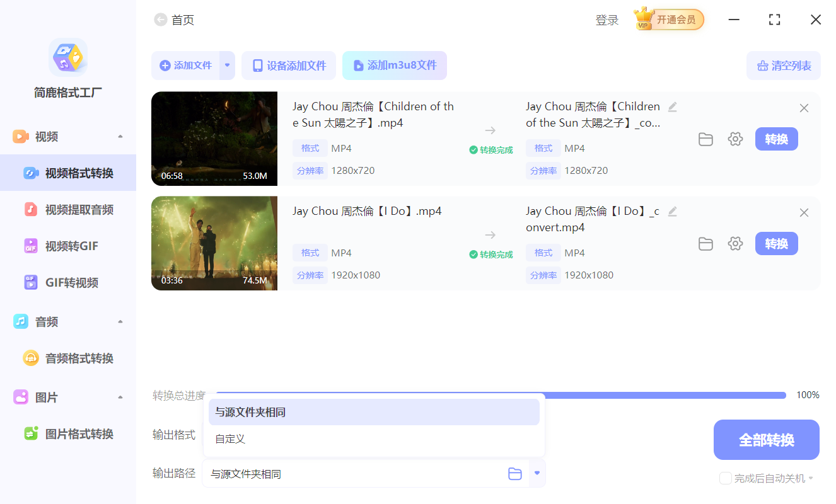
Task: Edit output filename pencil for Children of the Sun
Action: coord(673,106)
